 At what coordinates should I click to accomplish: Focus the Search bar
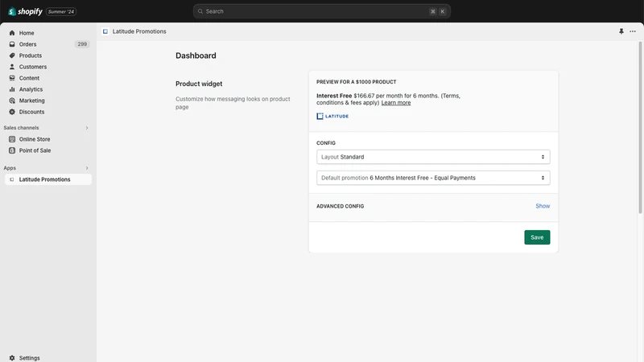(321, 11)
